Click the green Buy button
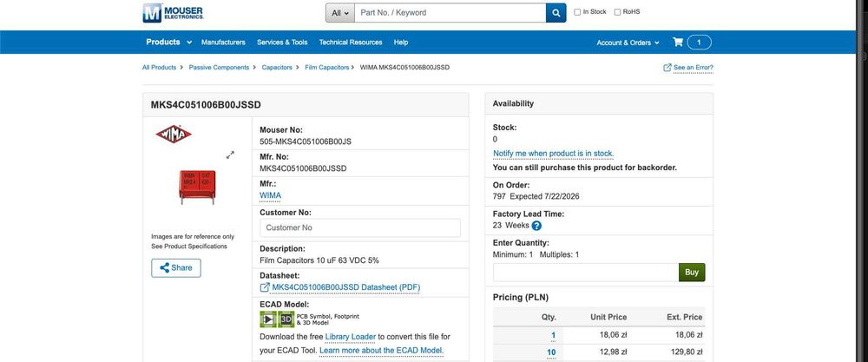This screenshot has width=868, height=362. (x=692, y=273)
